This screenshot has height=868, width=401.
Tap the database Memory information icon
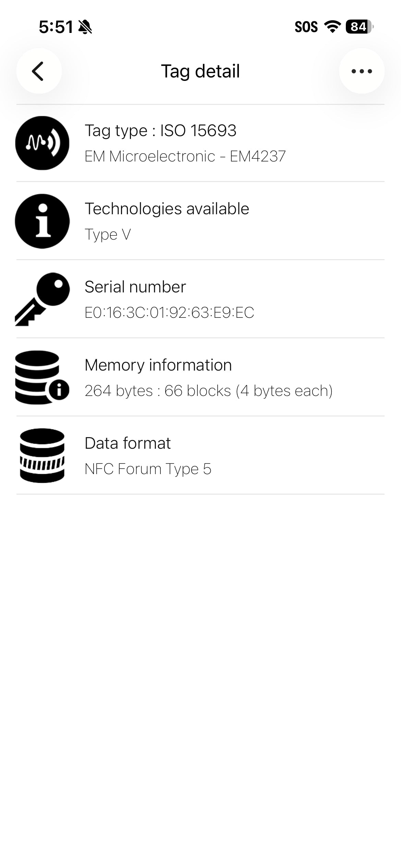[x=42, y=377]
